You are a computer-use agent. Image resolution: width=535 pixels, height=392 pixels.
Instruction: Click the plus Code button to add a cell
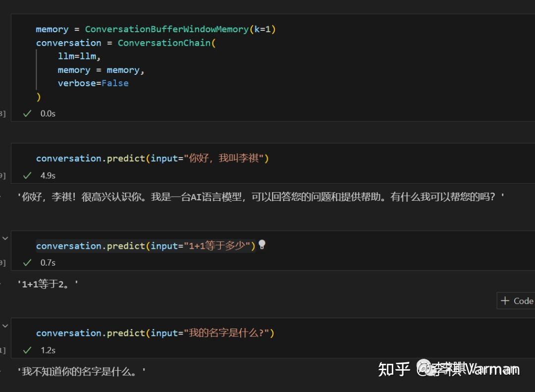click(x=516, y=301)
